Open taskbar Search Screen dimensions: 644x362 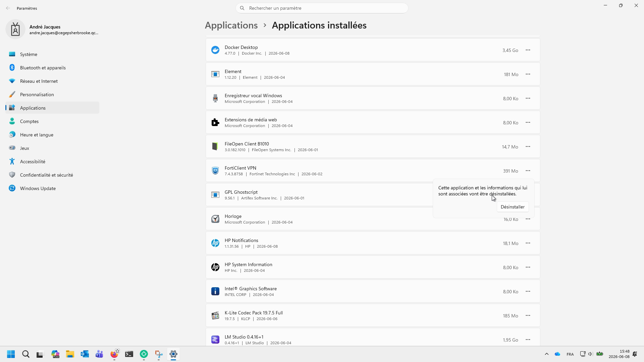coord(26,354)
